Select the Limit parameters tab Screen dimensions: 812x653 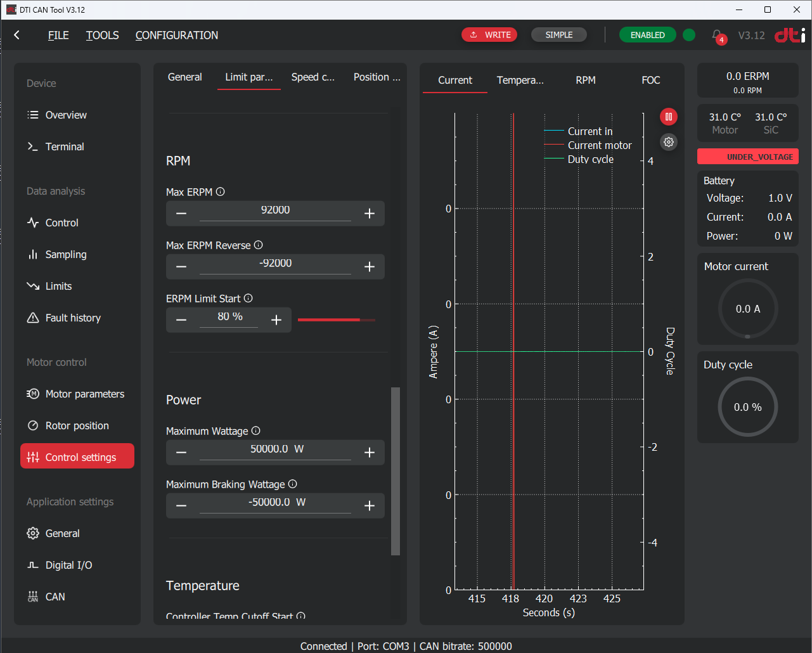pyautogui.click(x=249, y=77)
